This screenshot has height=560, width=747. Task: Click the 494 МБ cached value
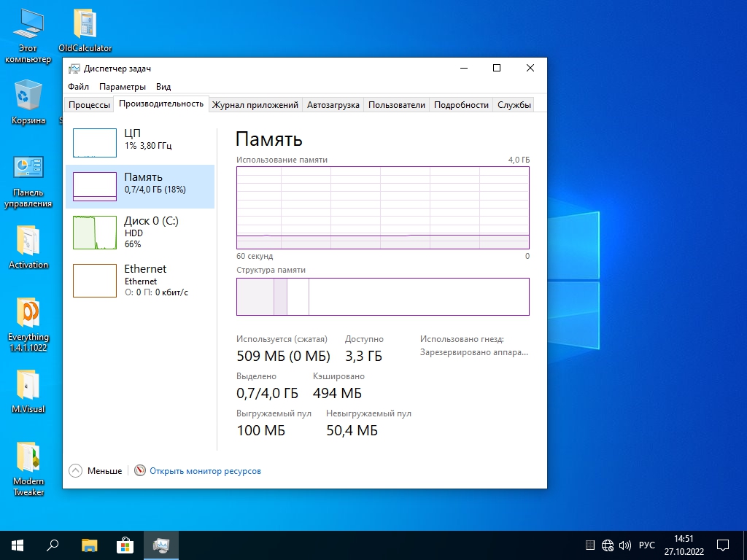[x=337, y=393]
